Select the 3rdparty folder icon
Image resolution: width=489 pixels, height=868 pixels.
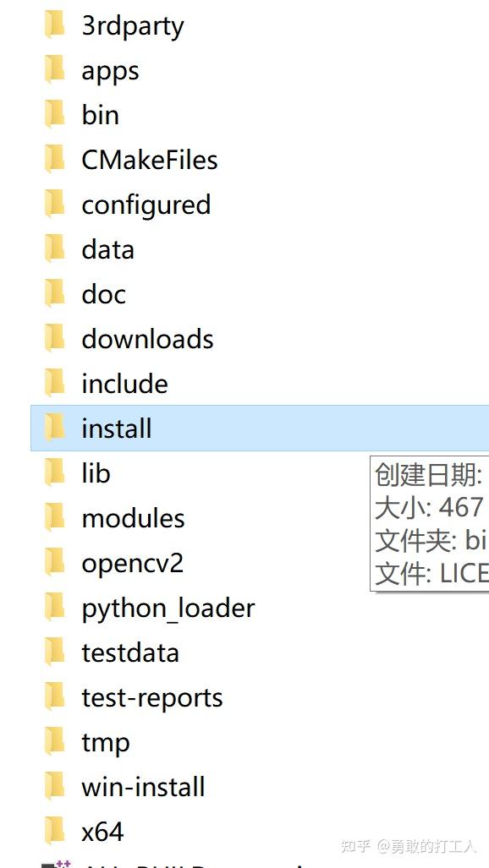point(55,25)
